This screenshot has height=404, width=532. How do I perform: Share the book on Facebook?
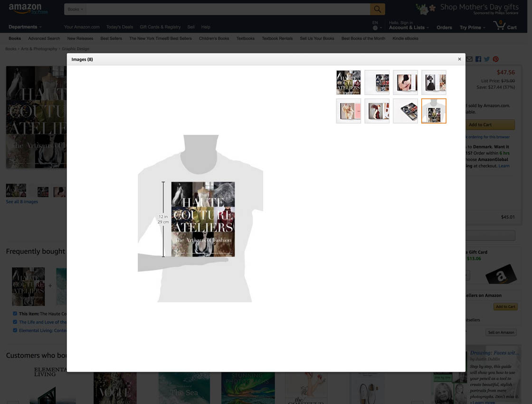[x=478, y=59]
